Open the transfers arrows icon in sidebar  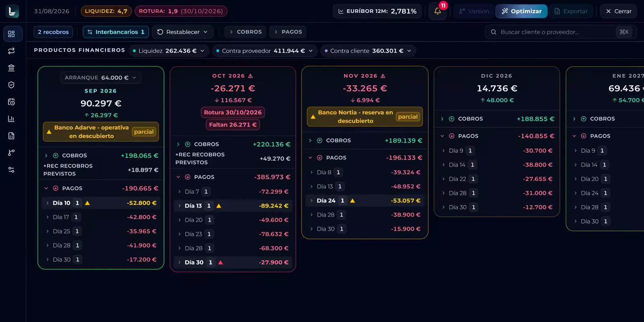(11, 51)
